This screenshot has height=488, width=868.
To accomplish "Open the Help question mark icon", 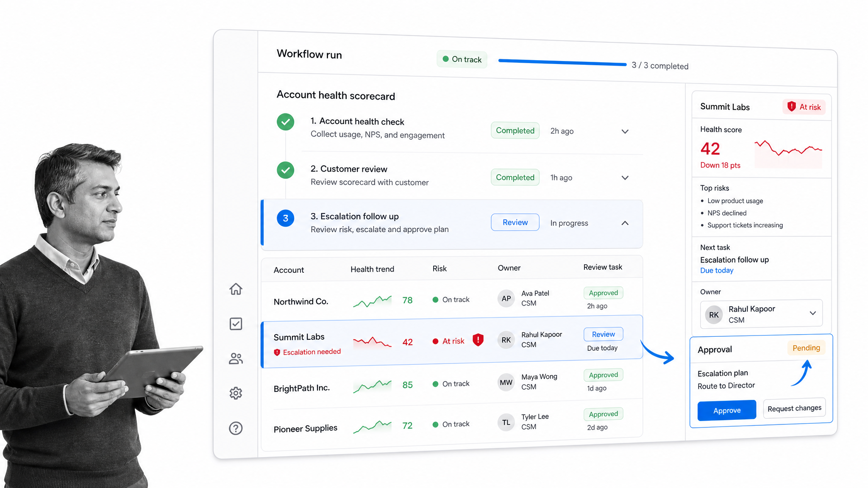I will [x=236, y=428].
